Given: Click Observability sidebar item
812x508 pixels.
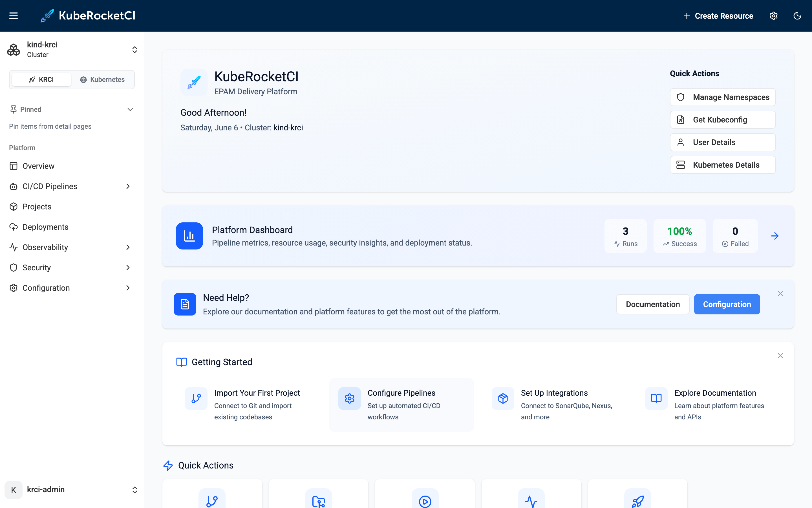Looking at the screenshot, I should click(x=72, y=247).
